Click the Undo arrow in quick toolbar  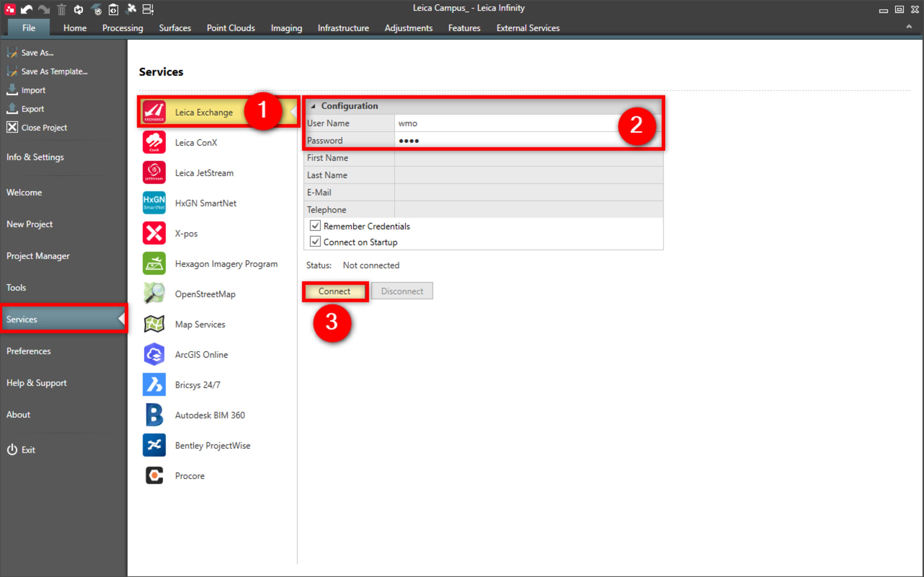[x=26, y=9]
